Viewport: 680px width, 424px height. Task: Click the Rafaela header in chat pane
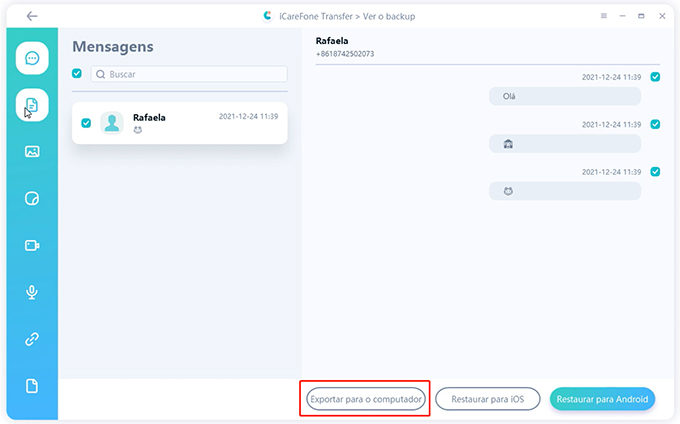click(332, 41)
